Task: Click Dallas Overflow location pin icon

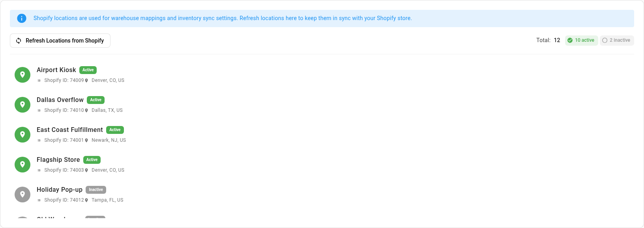Action: tap(22, 105)
